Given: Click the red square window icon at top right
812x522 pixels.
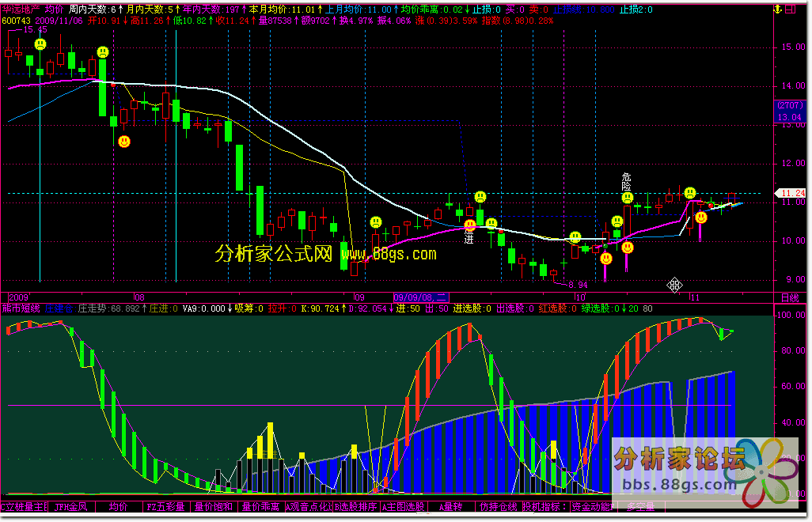Looking at the screenshot, I should tap(791, 9).
